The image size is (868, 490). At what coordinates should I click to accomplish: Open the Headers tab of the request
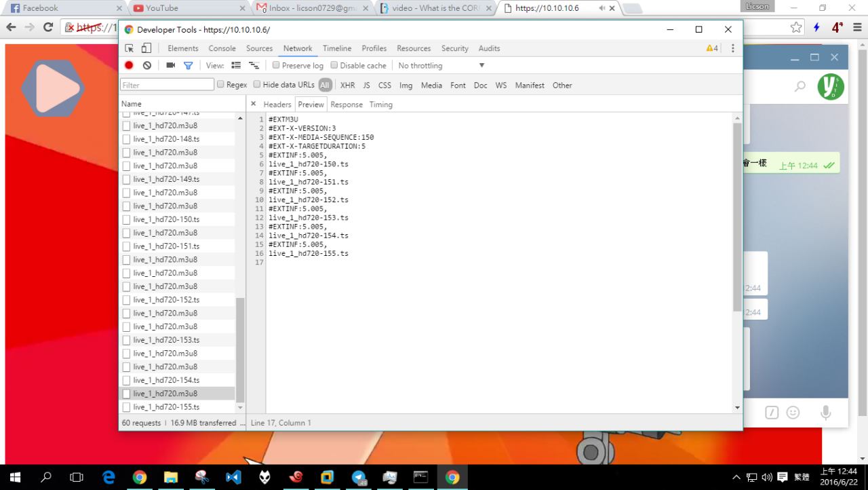click(x=277, y=105)
